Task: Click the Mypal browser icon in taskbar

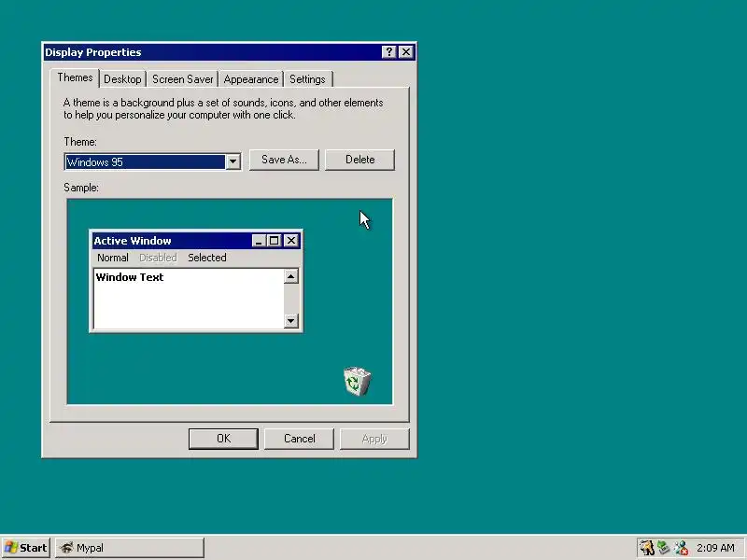Action: (x=66, y=548)
